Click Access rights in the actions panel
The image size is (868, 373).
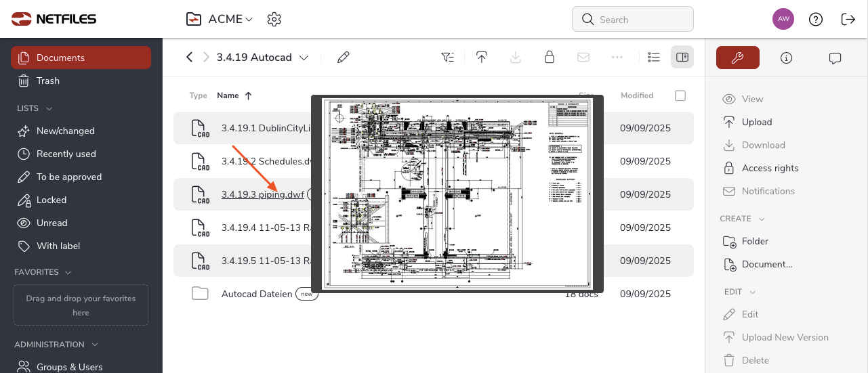(x=770, y=168)
